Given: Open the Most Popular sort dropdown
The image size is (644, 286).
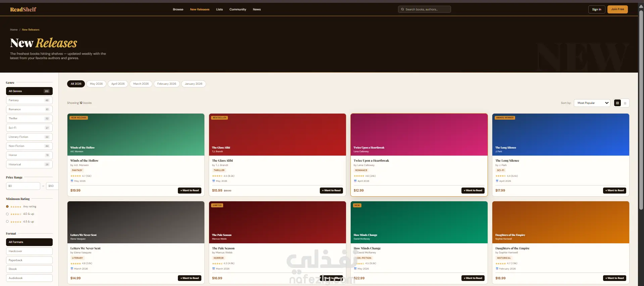Looking at the screenshot, I should 592,103.
